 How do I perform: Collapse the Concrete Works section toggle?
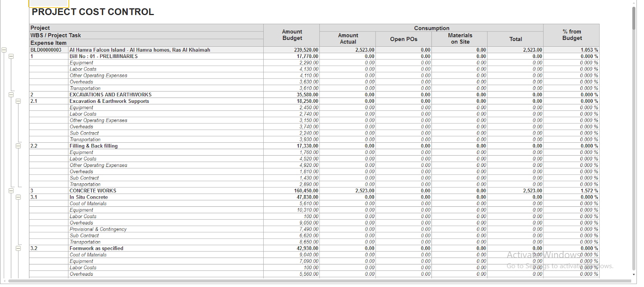[11, 191]
